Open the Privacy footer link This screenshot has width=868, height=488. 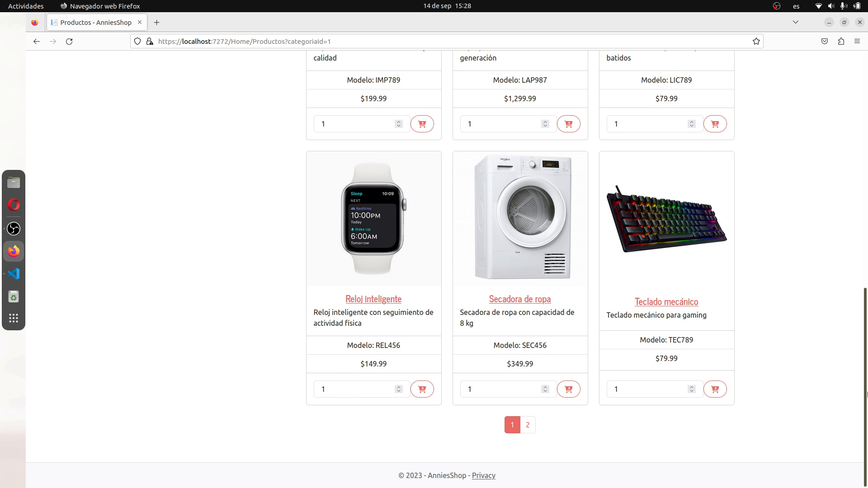[x=484, y=475]
